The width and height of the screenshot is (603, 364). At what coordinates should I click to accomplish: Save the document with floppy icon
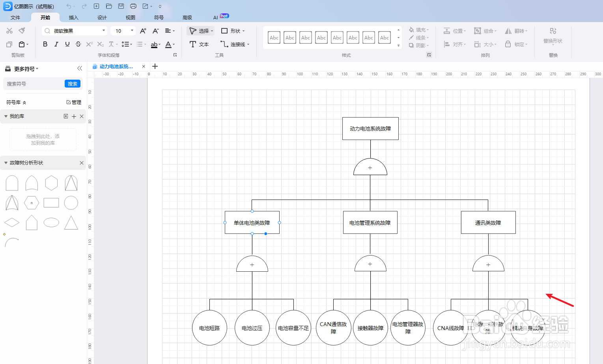tap(121, 6)
